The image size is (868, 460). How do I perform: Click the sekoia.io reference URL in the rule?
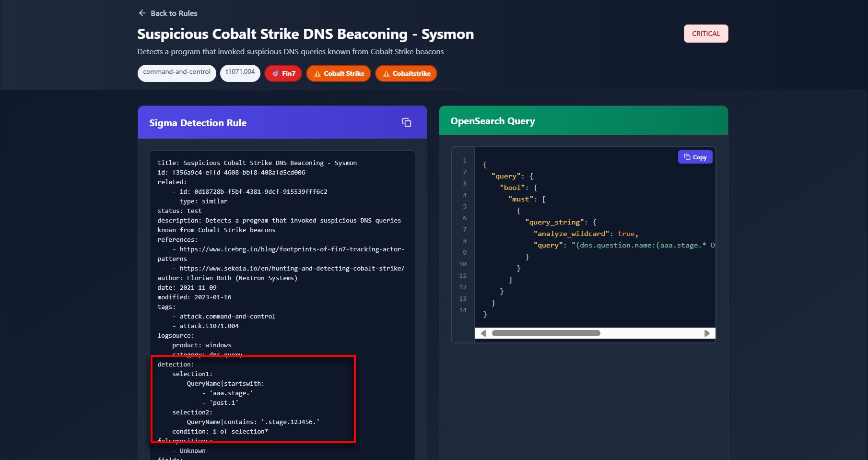[292, 269]
